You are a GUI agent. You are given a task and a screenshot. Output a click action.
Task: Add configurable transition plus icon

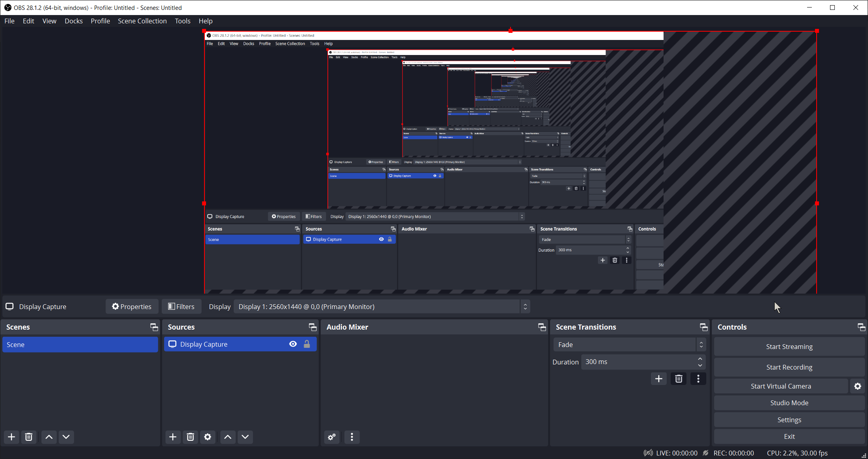pyautogui.click(x=659, y=379)
